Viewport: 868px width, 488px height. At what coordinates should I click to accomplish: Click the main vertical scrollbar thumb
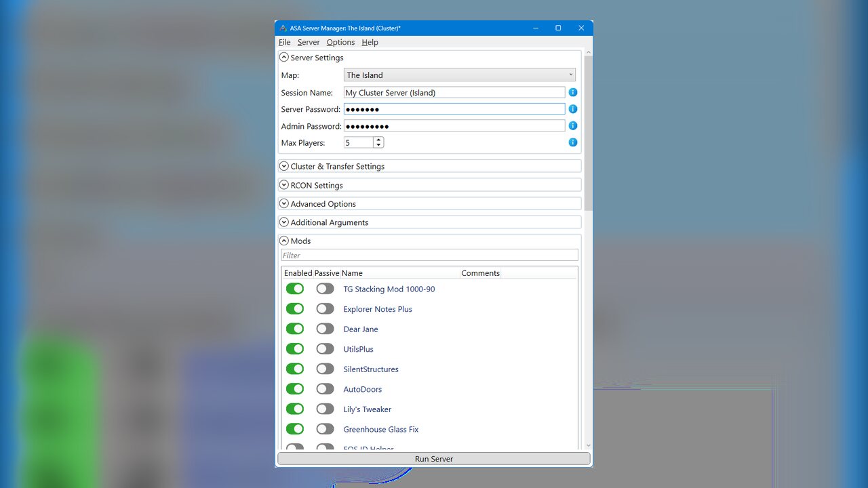[588, 133]
